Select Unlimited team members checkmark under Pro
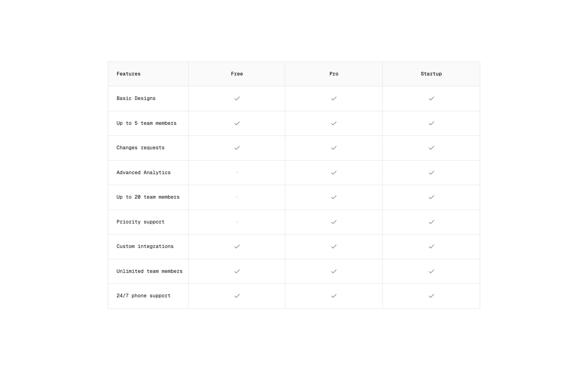 click(x=334, y=271)
